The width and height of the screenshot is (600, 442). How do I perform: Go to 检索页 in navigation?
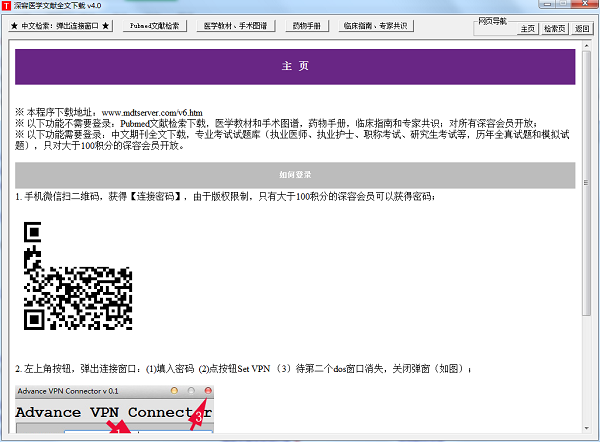554,29
